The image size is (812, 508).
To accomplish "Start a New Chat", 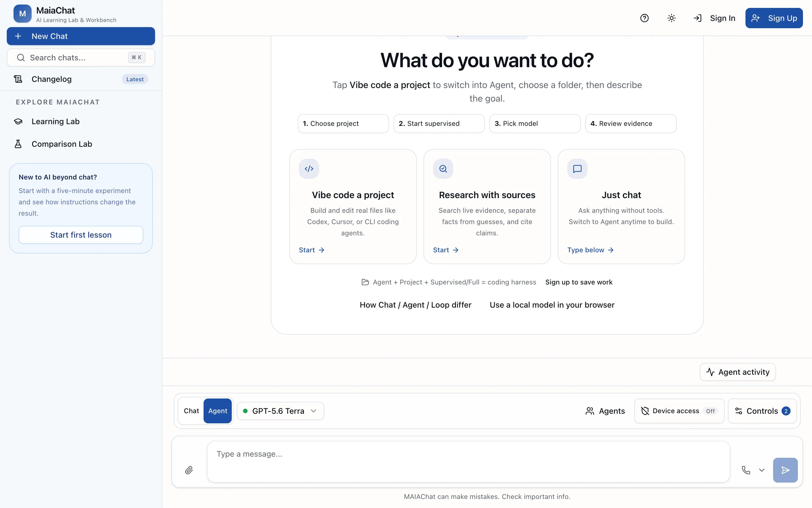I will pyautogui.click(x=81, y=36).
